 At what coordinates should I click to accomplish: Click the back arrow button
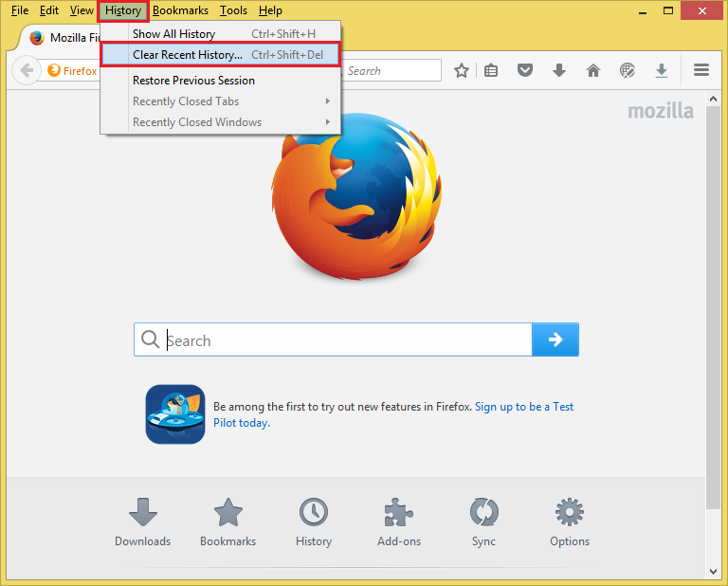point(27,70)
